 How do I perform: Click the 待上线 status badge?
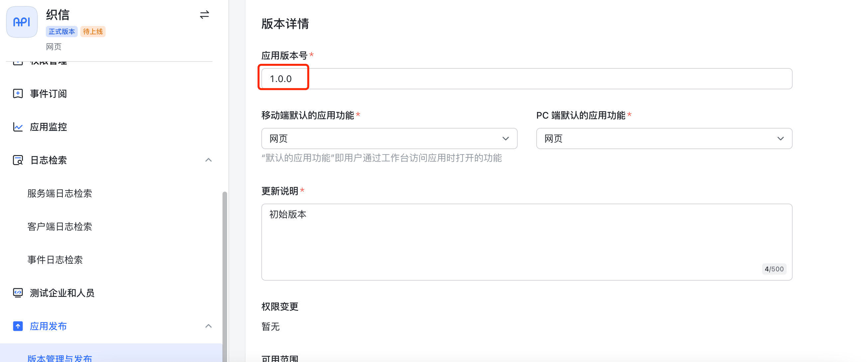[x=93, y=32]
